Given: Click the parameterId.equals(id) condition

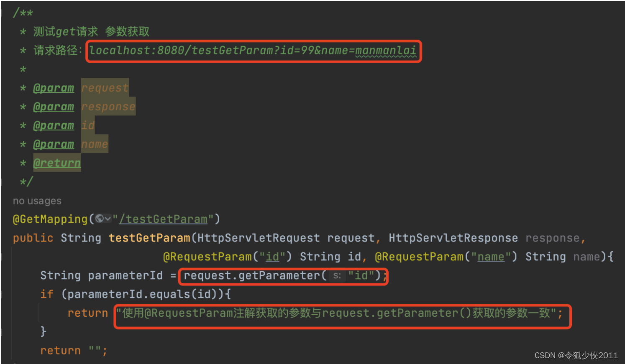Looking at the screenshot, I should 142,294.
